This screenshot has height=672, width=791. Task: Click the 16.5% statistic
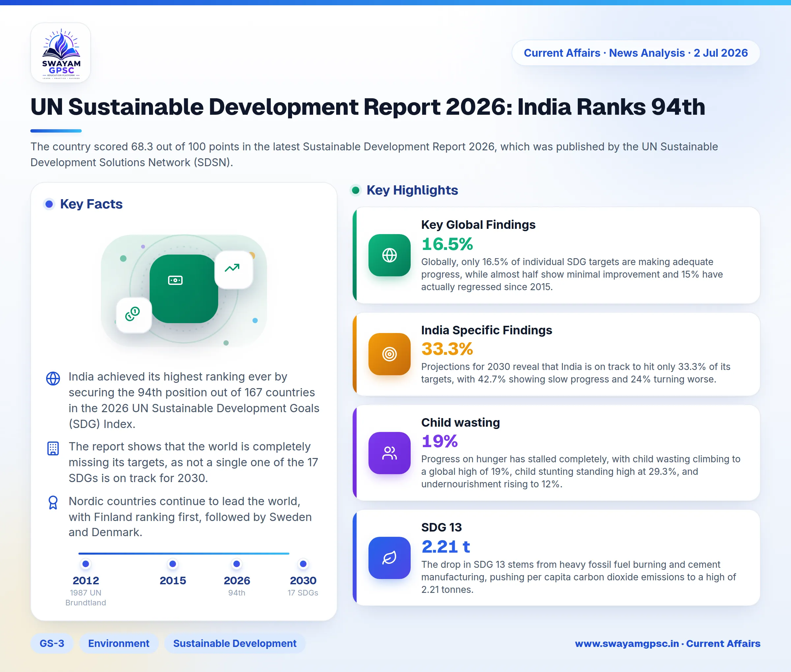click(447, 244)
